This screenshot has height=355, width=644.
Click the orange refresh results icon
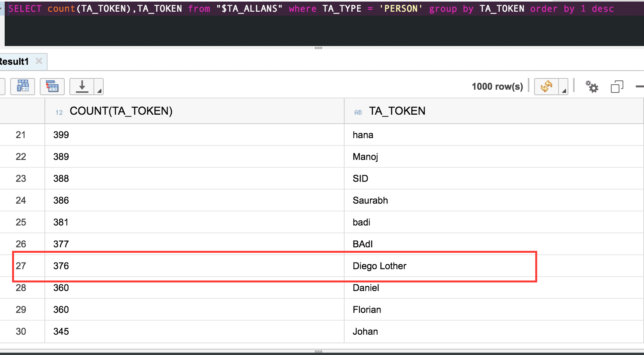(x=547, y=86)
